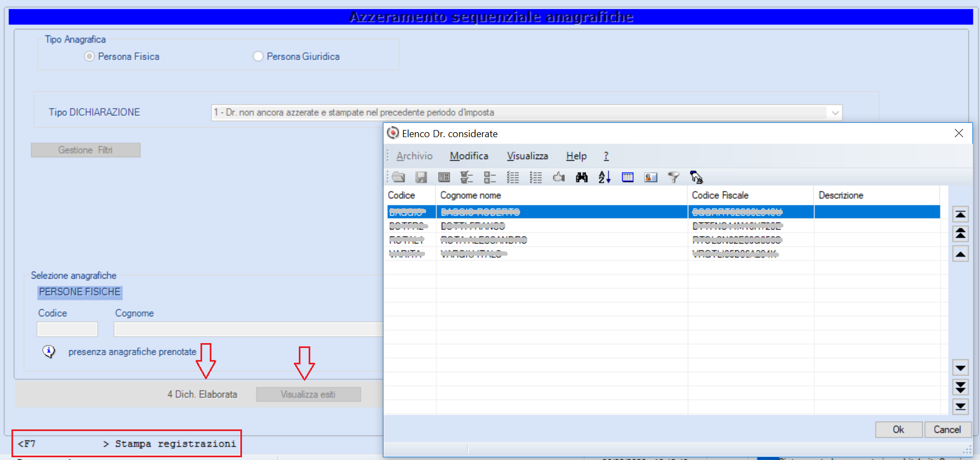Expand the Tipo DICHIARAZIONE dropdown
The image size is (980, 460).
(835, 113)
